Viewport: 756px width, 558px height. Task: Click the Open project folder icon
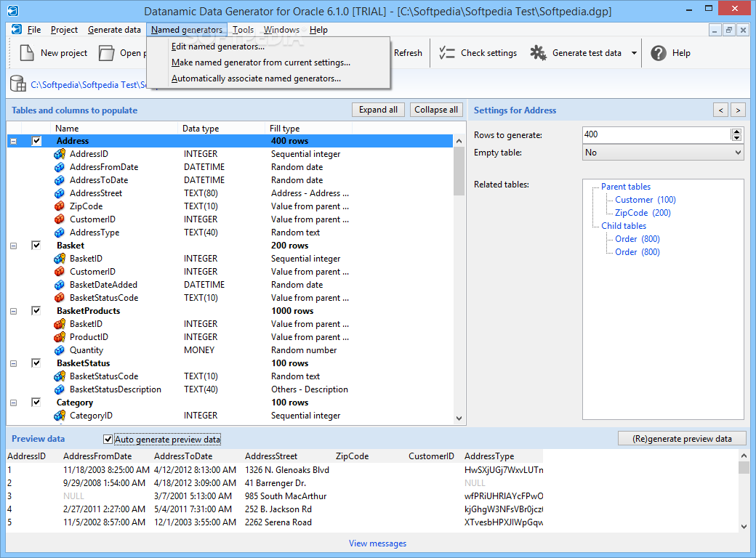107,53
